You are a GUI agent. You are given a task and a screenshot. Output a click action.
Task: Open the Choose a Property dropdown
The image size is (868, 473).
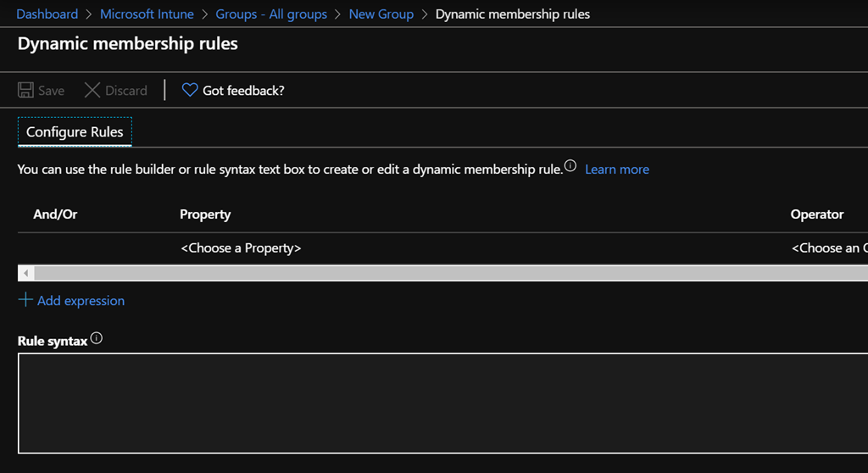pyautogui.click(x=241, y=248)
